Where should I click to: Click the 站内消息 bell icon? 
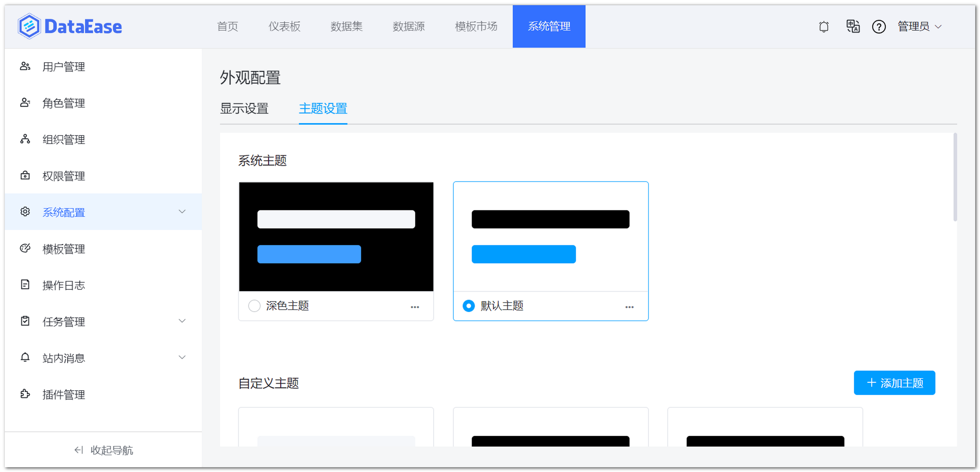[x=25, y=357]
